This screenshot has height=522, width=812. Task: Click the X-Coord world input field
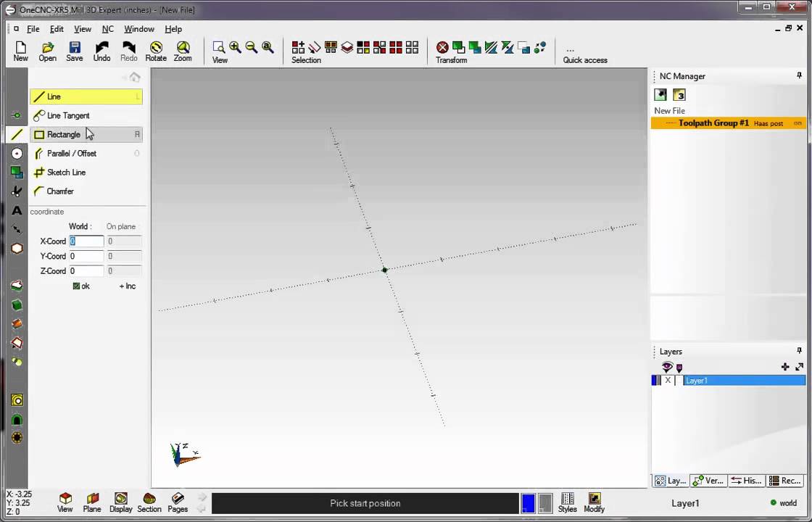pyautogui.click(x=86, y=241)
